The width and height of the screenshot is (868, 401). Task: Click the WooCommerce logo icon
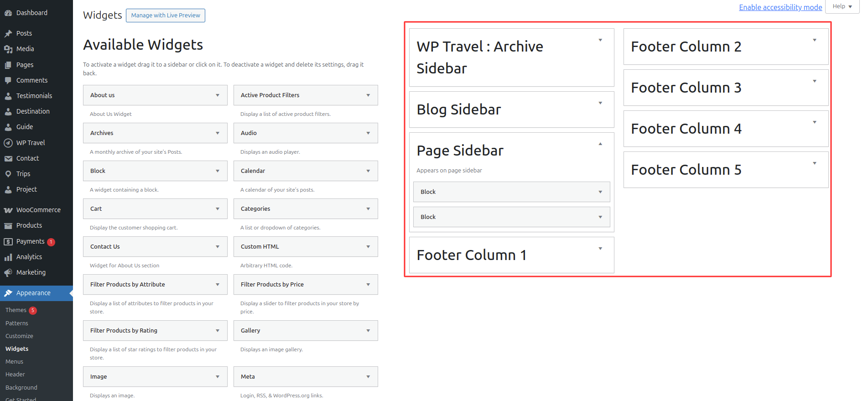8,210
